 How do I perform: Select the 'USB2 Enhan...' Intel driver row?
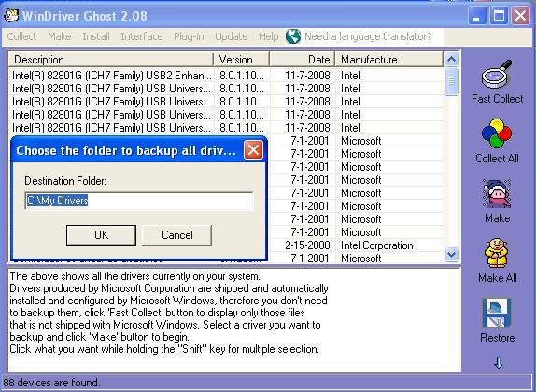click(x=226, y=76)
